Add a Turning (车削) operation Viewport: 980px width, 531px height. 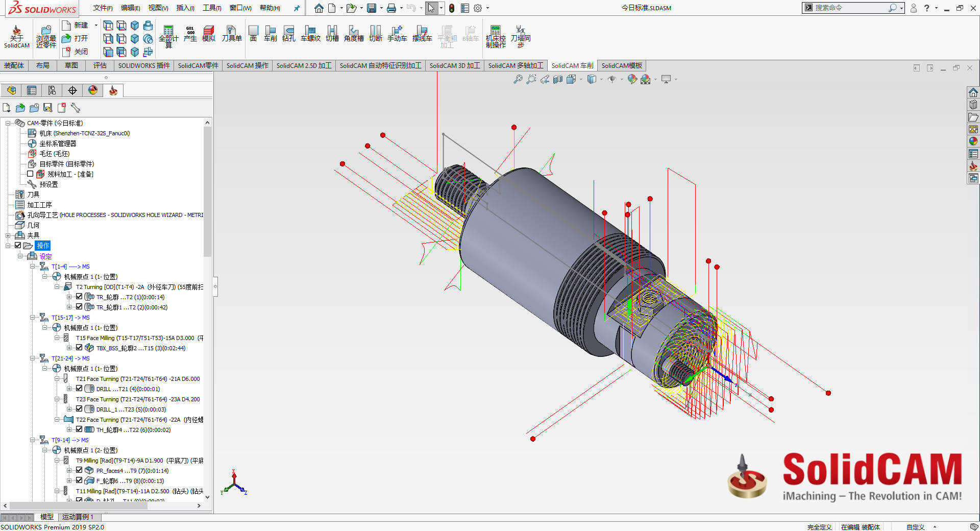tap(271, 34)
